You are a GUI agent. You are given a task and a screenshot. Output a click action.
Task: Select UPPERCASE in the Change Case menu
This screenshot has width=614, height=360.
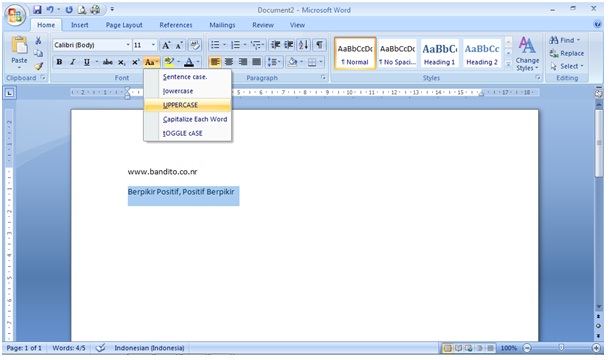tap(188, 105)
